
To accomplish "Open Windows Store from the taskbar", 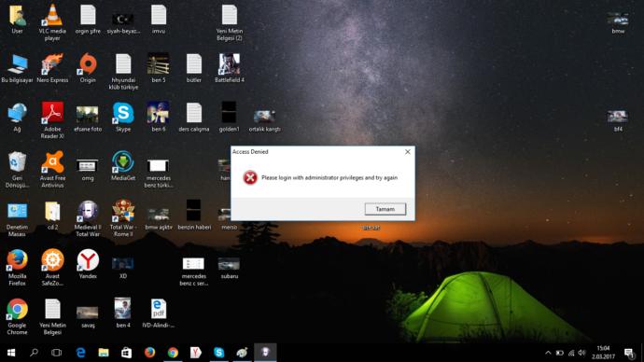I will (x=127, y=353).
